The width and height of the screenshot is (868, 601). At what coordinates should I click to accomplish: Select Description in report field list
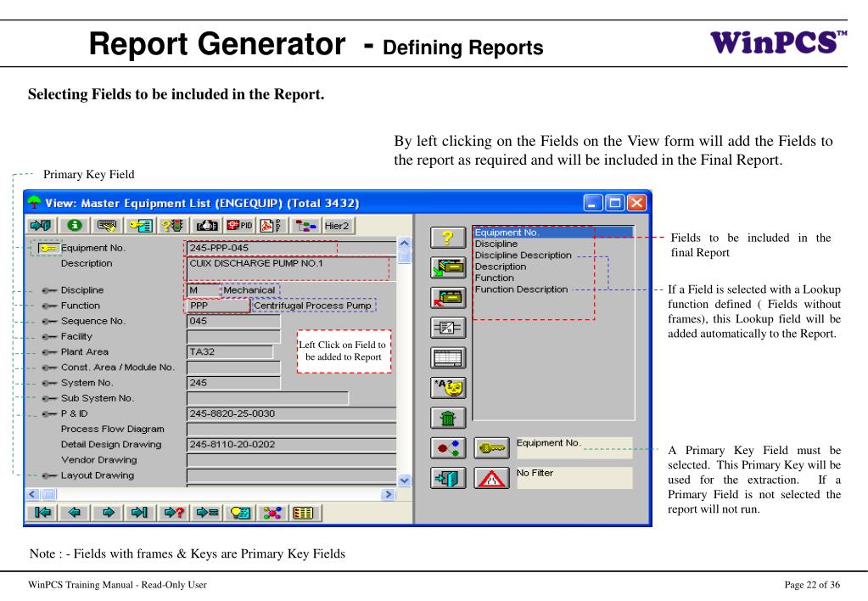click(501, 267)
